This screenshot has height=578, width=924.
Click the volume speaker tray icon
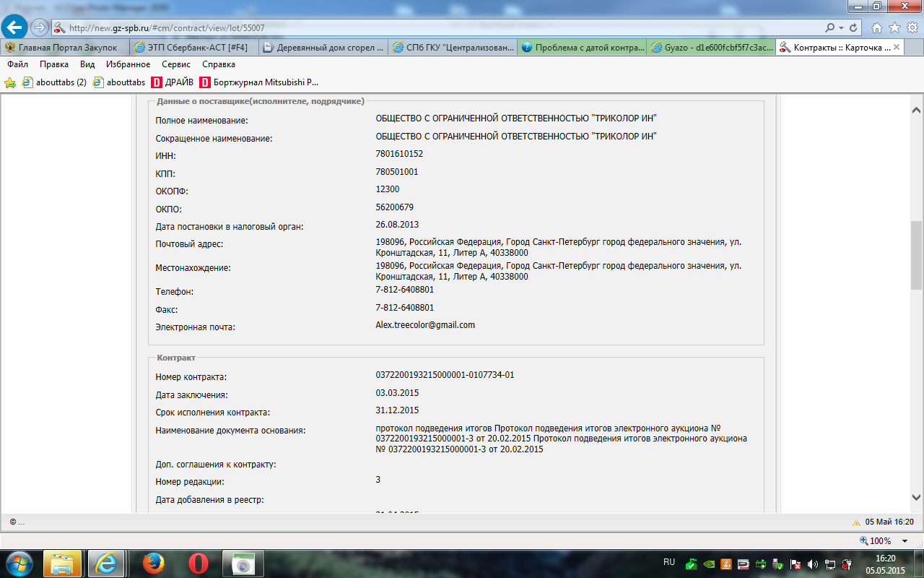[813, 564]
